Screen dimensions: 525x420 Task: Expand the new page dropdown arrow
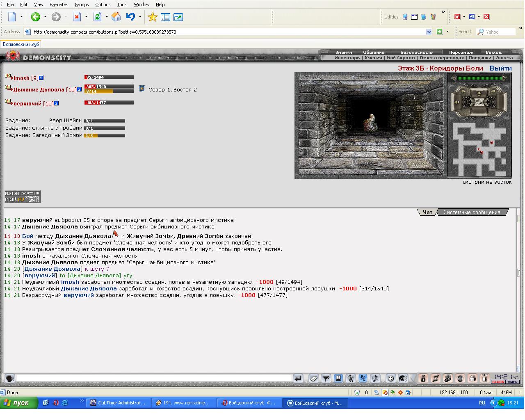point(21,17)
